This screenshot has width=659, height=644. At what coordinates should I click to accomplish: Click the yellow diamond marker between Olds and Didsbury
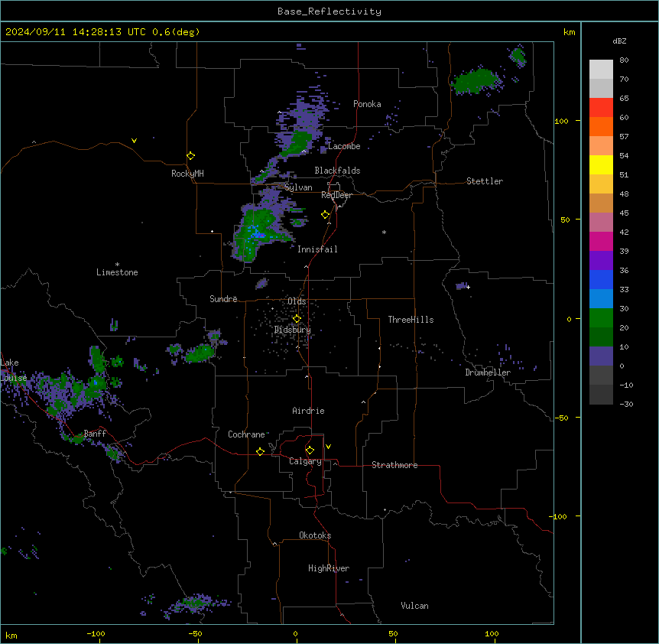tap(297, 319)
